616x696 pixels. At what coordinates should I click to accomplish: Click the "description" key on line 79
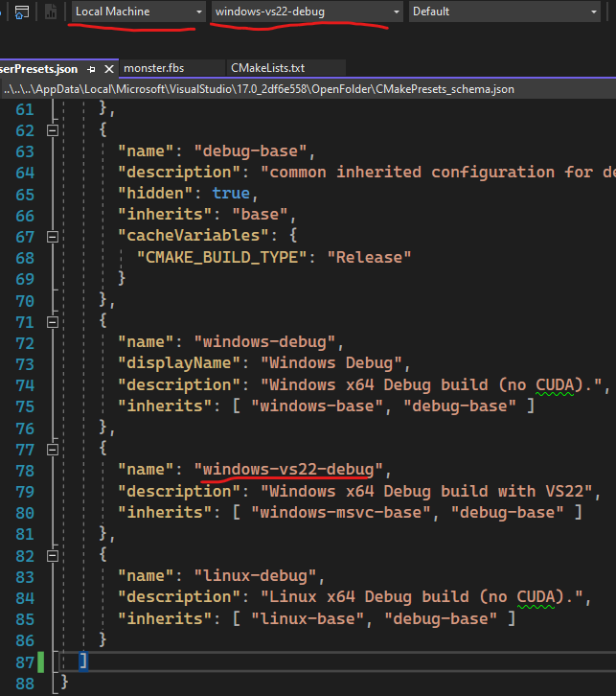pyautogui.click(x=179, y=492)
